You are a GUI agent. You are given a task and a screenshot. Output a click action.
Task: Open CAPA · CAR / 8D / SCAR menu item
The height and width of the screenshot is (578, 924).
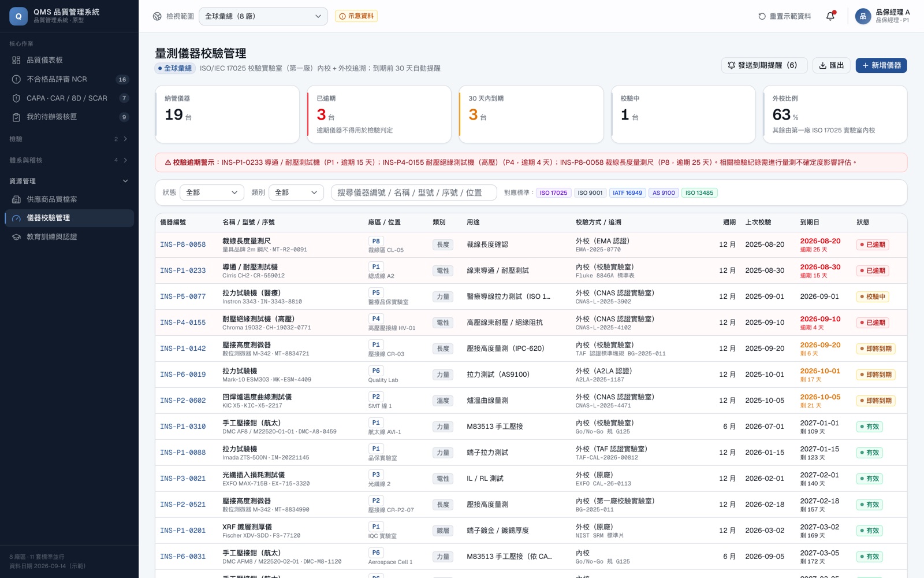pyautogui.click(x=69, y=98)
